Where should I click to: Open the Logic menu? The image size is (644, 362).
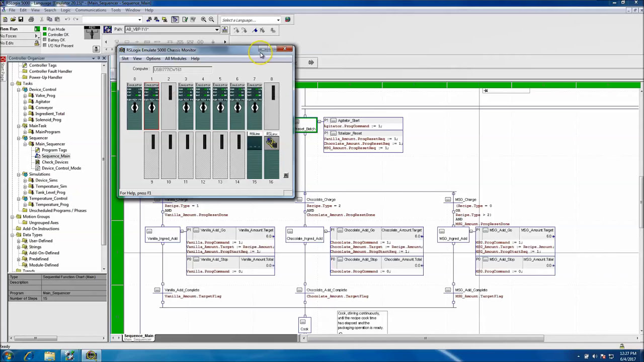(x=65, y=10)
